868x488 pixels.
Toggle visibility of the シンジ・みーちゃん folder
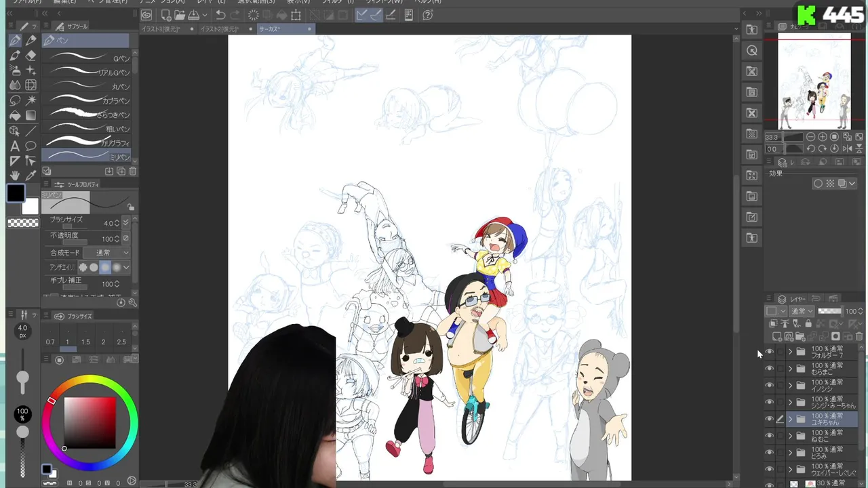coord(769,402)
